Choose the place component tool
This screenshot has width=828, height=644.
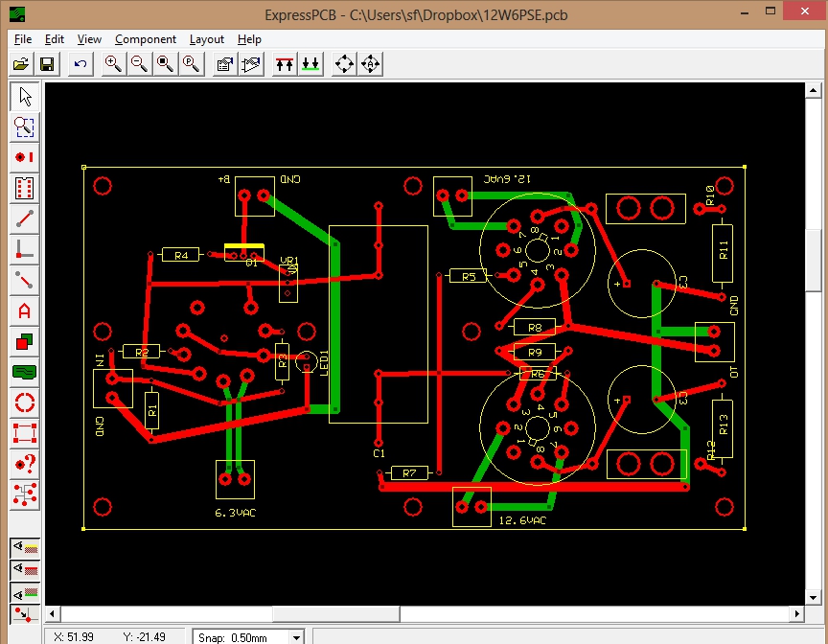[x=24, y=188]
